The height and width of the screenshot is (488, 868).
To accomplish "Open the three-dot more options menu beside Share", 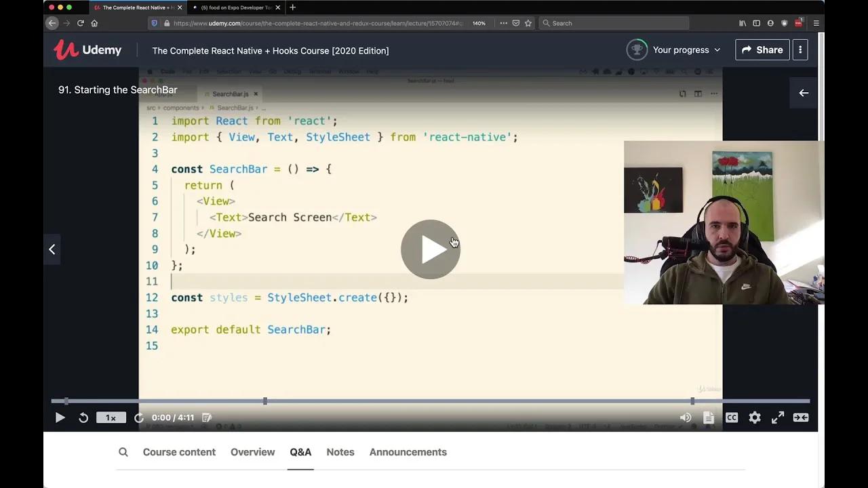I will (800, 50).
